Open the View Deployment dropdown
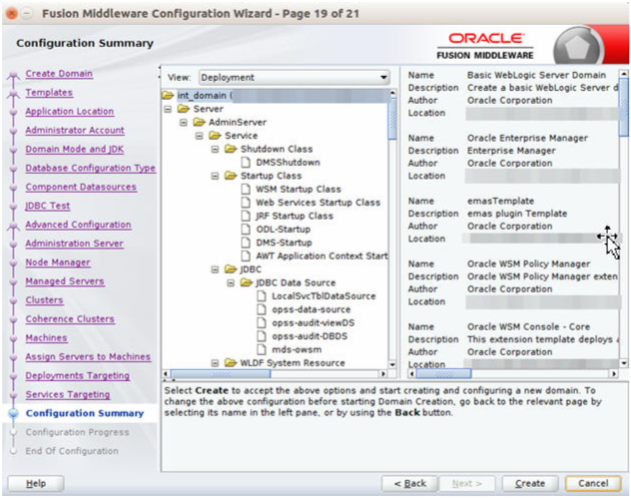Viewport: 631px width, 498px height. coord(294,77)
